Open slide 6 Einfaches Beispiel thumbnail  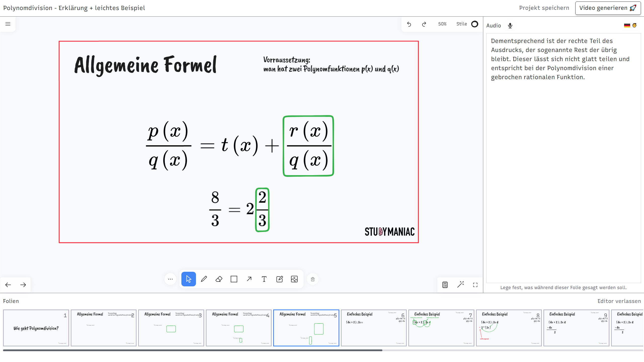pos(374,328)
